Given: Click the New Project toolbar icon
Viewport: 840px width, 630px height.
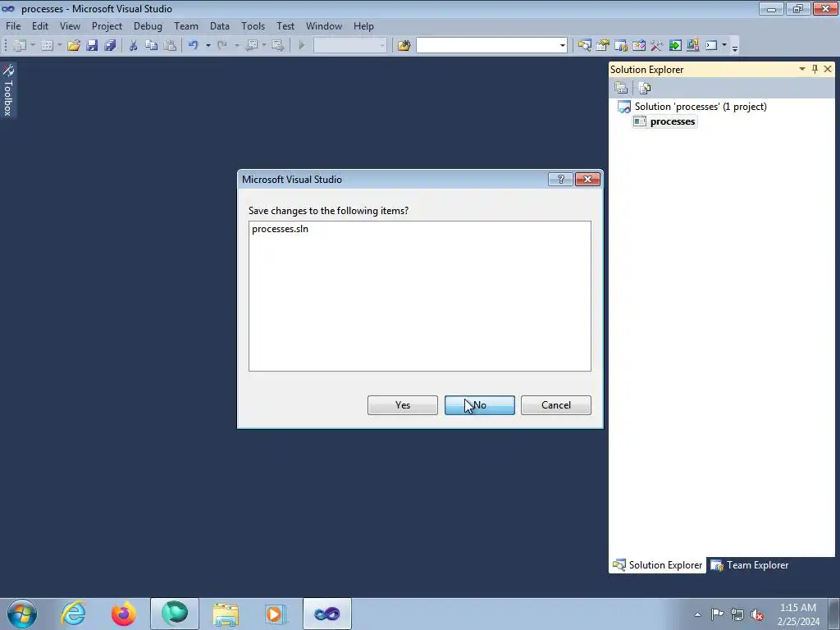Looking at the screenshot, I should tap(20, 46).
